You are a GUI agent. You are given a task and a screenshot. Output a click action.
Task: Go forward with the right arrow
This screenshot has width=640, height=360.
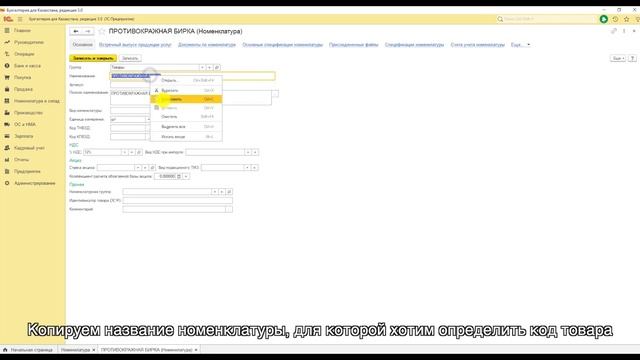[88, 31]
